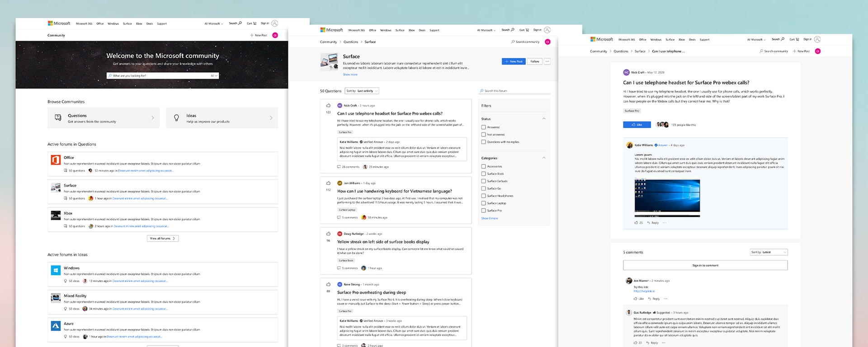868x347 pixels.
Task: Upvote the Nick Craft telephone headset question
Action: click(x=328, y=106)
